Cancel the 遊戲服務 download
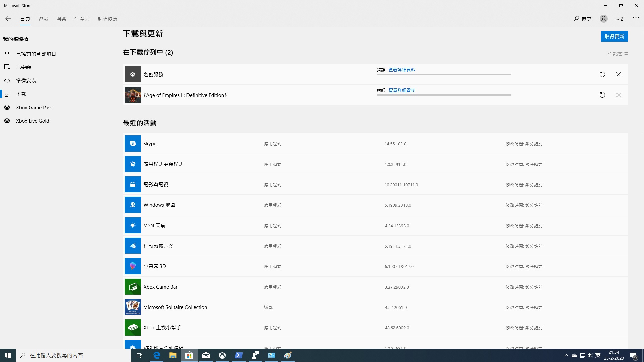This screenshot has height=362, width=644. click(x=619, y=74)
